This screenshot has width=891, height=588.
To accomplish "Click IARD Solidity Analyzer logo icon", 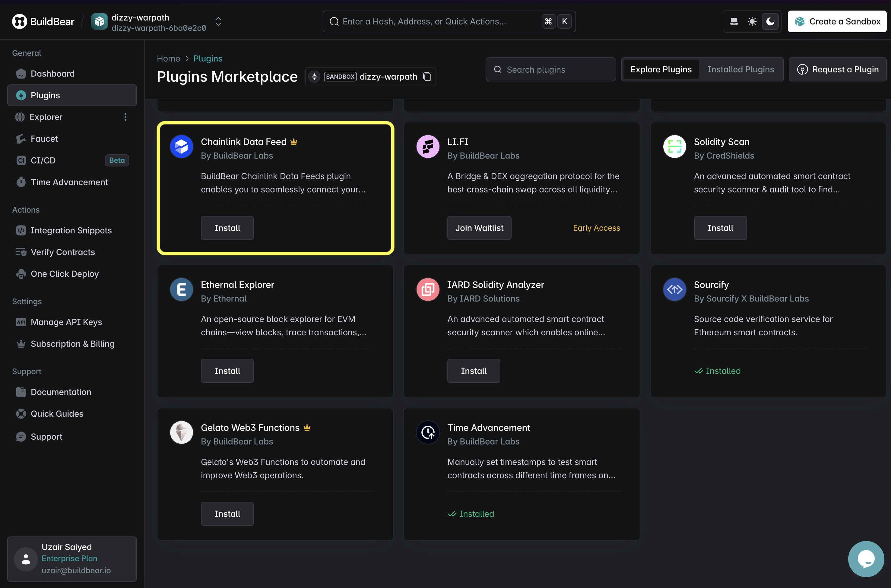I will click(428, 289).
